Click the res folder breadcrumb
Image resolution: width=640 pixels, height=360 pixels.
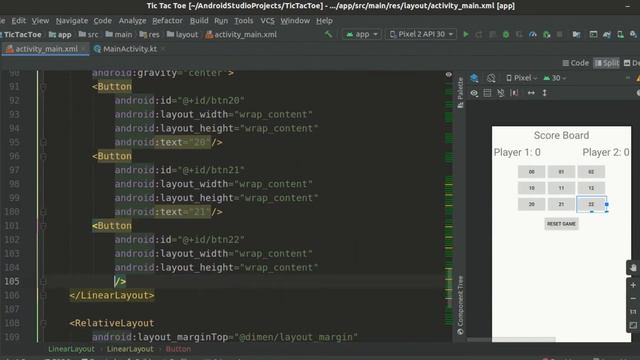click(149, 35)
